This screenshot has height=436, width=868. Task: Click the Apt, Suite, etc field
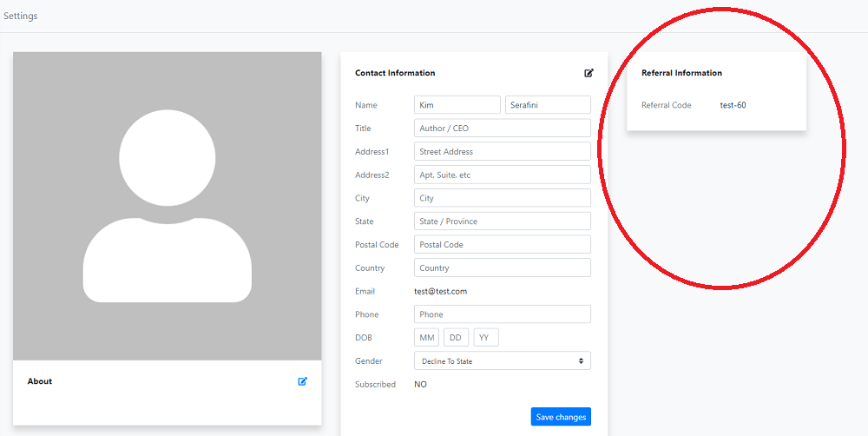502,175
